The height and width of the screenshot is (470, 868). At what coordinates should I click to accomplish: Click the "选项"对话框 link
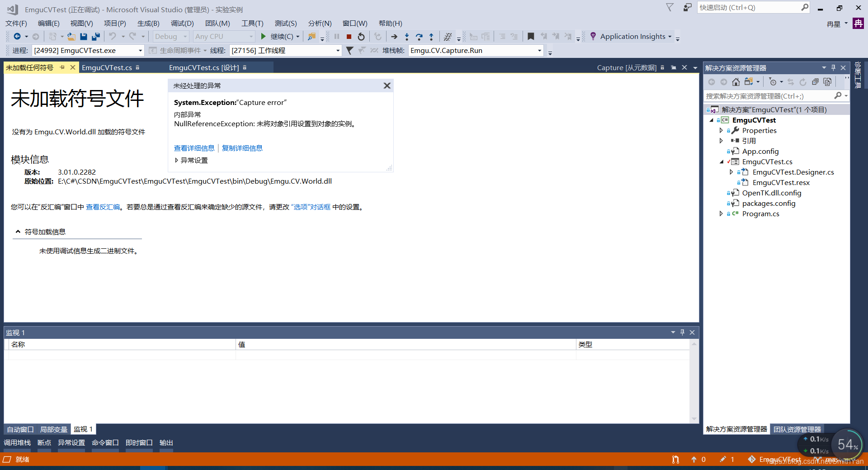click(x=311, y=207)
